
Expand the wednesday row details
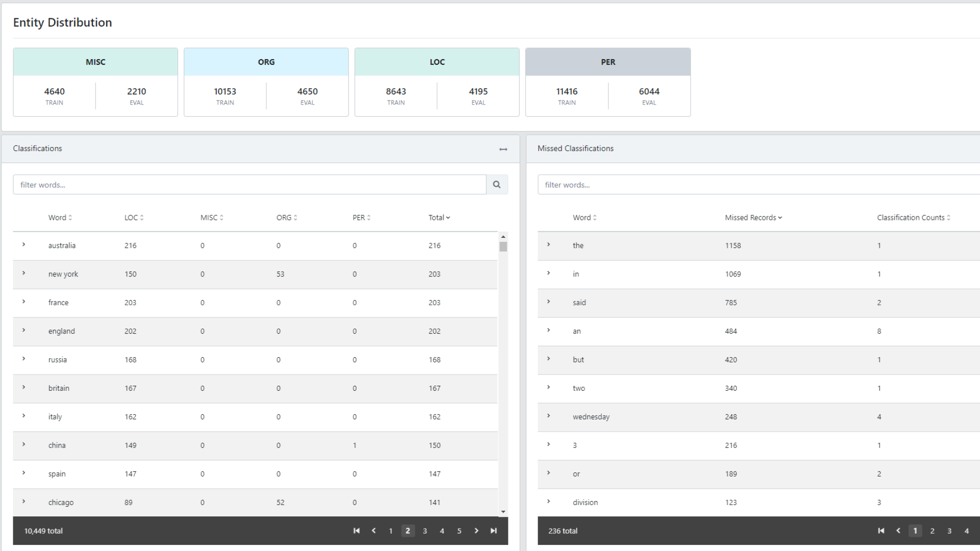[549, 417]
